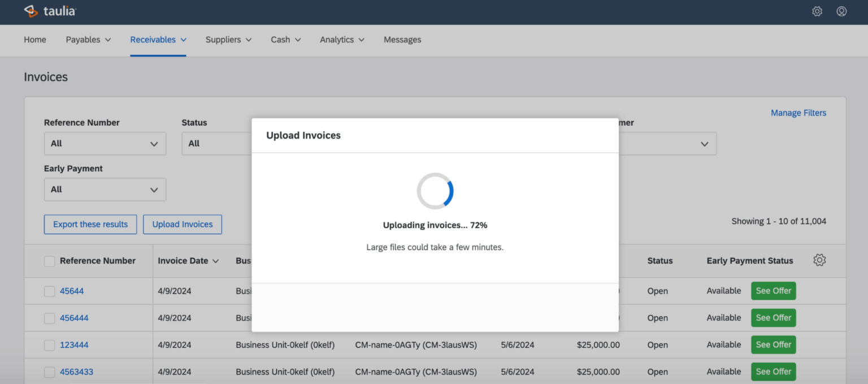868x384 pixels.
Task: Open the Manage Filters link
Action: coord(798,113)
